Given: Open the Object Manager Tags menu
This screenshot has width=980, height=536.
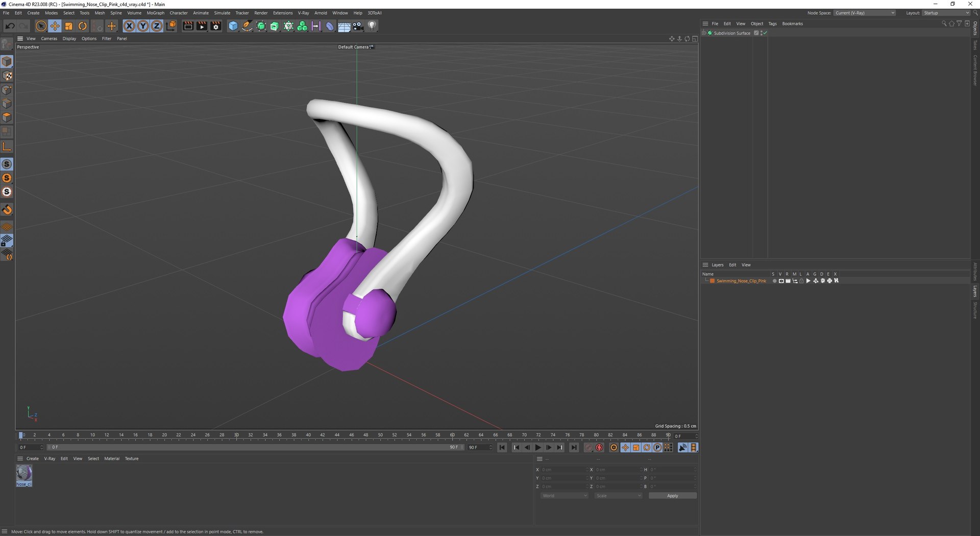Looking at the screenshot, I should [772, 23].
